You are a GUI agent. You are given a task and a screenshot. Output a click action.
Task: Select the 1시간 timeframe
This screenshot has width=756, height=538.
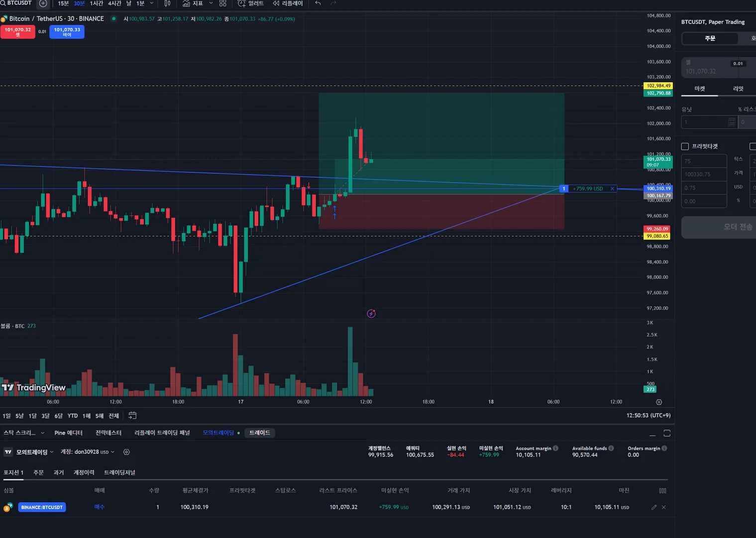point(97,3)
